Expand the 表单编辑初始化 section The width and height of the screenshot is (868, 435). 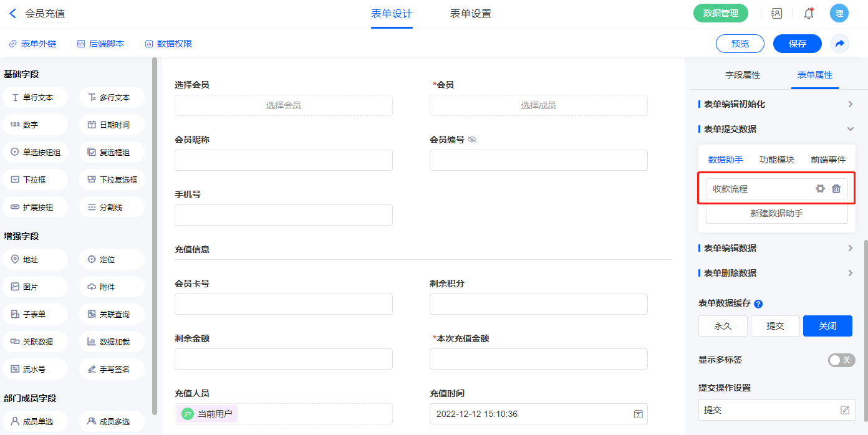[850, 104]
